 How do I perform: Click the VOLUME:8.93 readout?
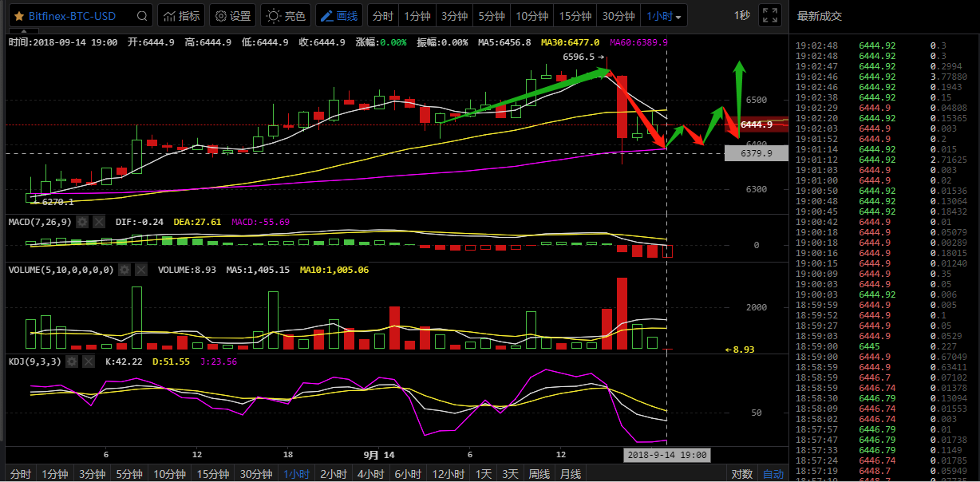point(187,271)
